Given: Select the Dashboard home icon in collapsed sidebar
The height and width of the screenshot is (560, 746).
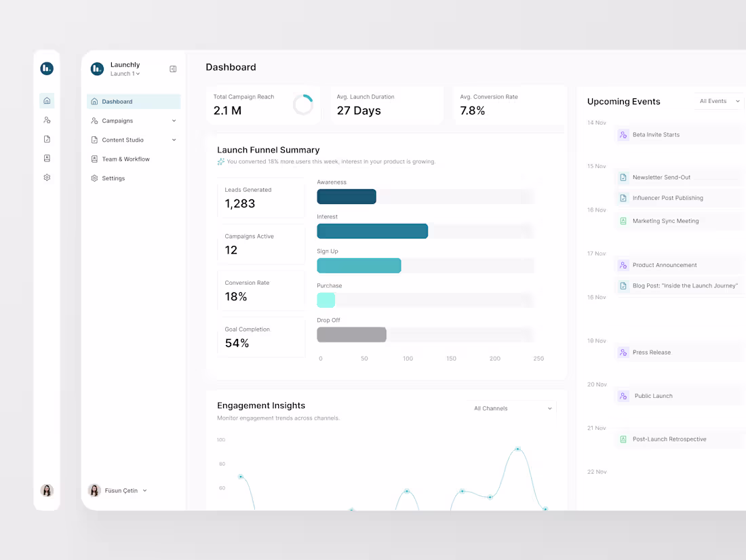Looking at the screenshot, I should (47, 100).
